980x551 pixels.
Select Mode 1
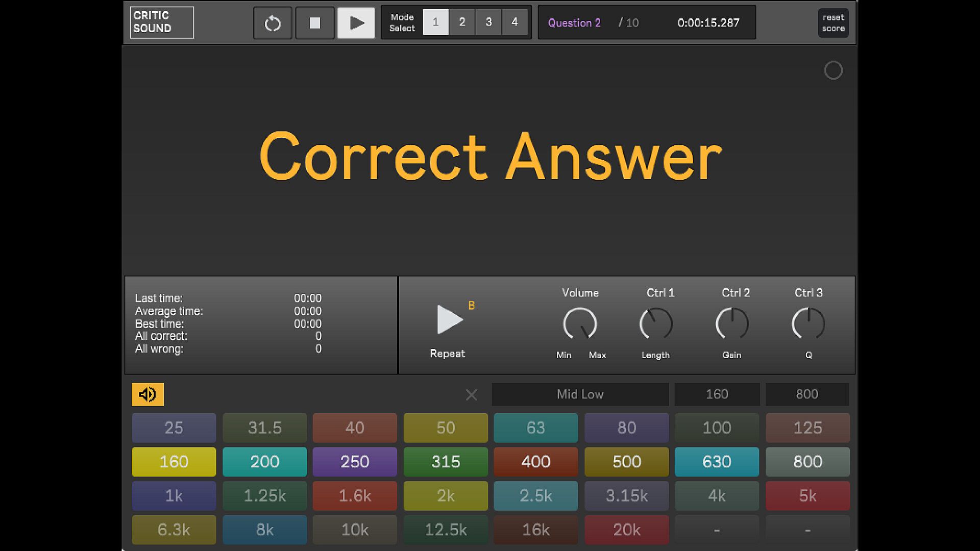435,22
